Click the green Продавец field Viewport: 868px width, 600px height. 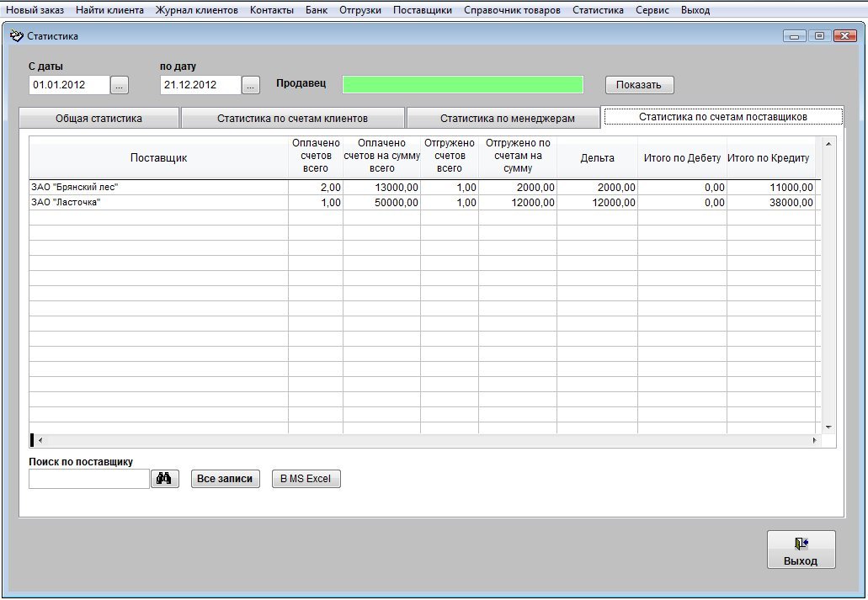coord(462,85)
